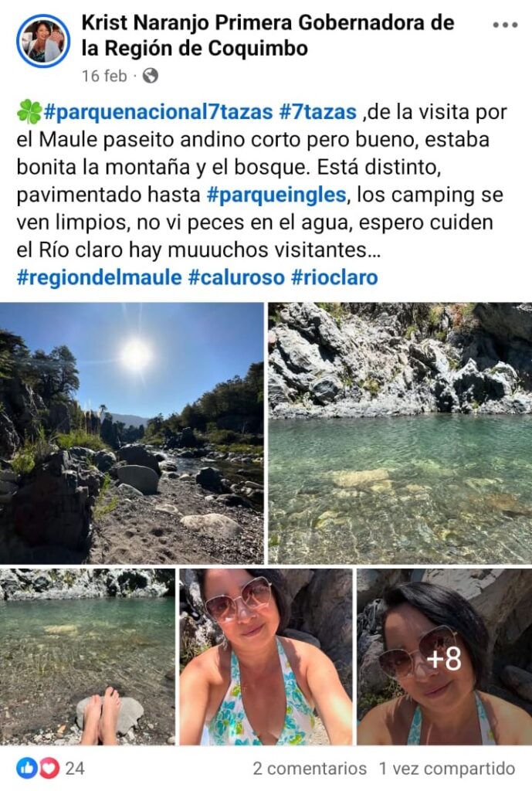The height and width of the screenshot is (791, 532).
Task: Open the 16 feb post timestamp
Action: [104, 76]
